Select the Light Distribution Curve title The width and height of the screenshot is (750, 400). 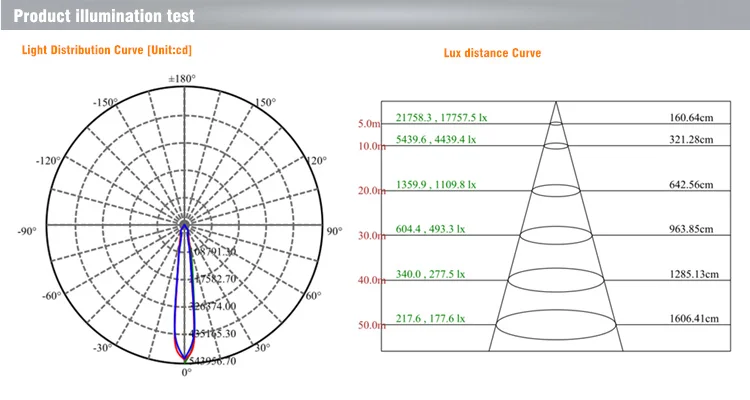108,49
